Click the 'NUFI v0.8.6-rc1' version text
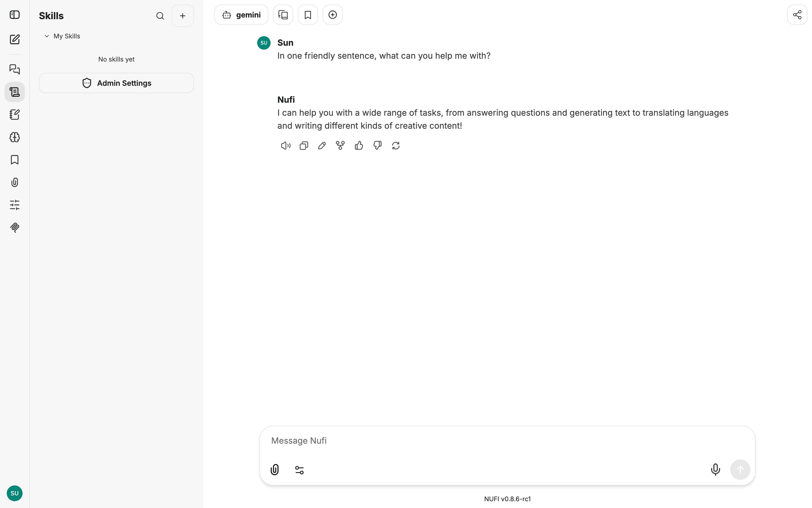Viewport: 812px width, 508px height. (x=507, y=499)
